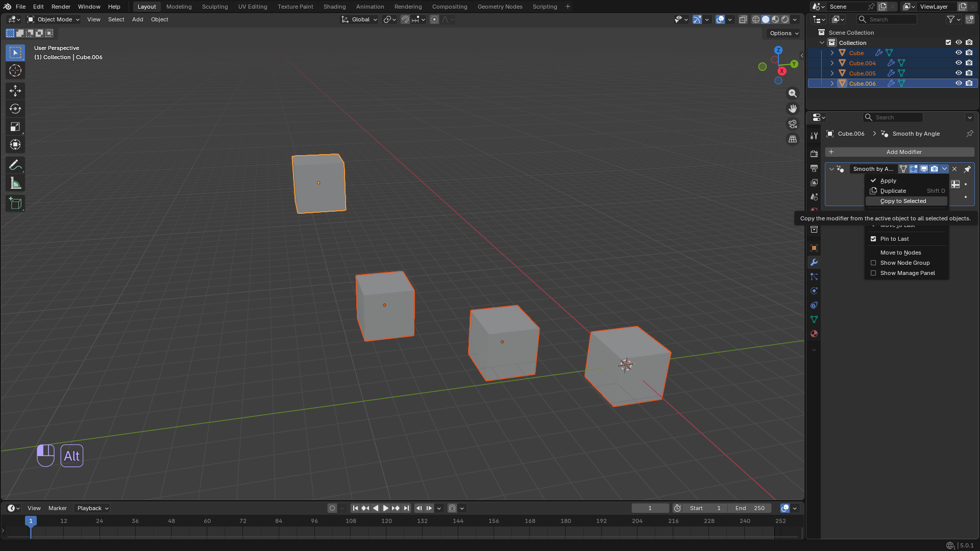Select the Cursor tool in toolbar
Image resolution: width=980 pixels, height=551 pixels.
point(15,70)
